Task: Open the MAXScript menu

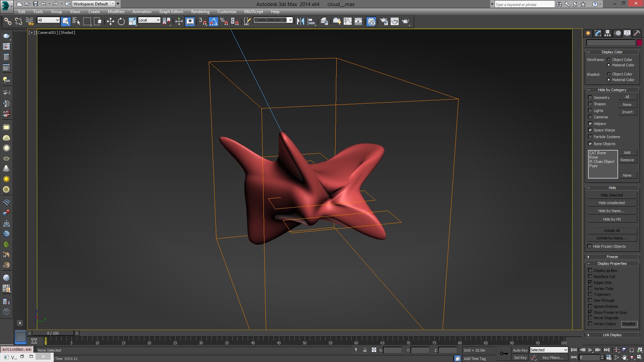Action: [x=253, y=12]
